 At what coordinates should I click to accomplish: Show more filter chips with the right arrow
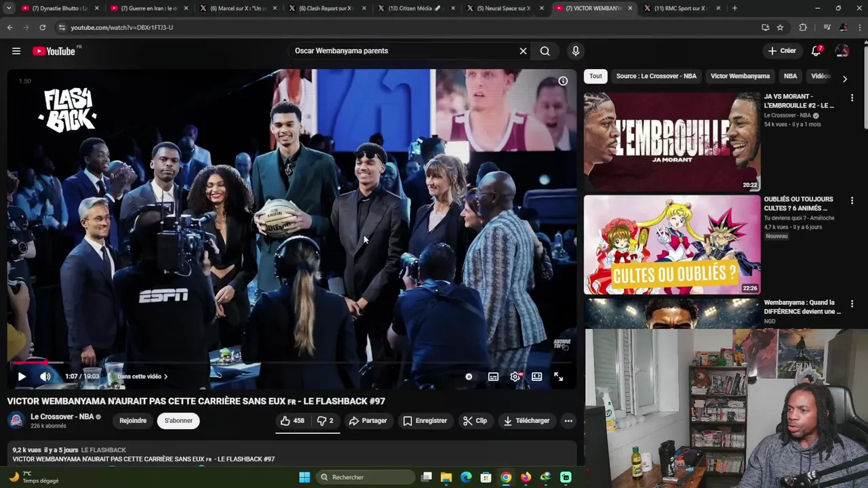click(x=844, y=79)
